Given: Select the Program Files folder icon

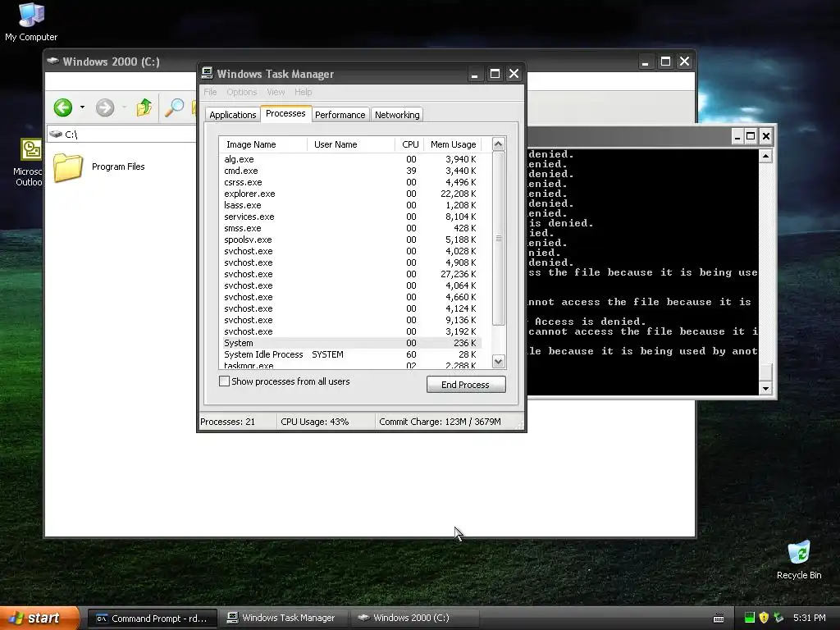Looking at the screenshot, I should (x=68, y=167).
